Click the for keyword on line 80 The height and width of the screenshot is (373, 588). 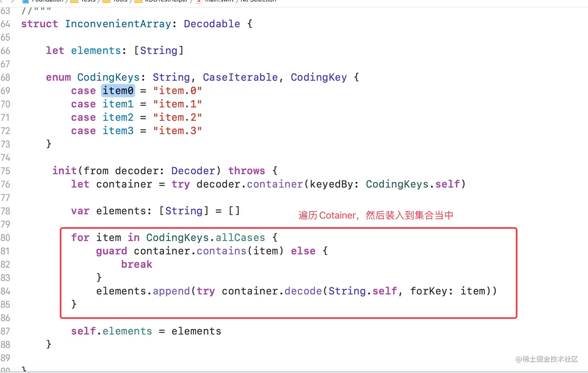tap(80, 238)
